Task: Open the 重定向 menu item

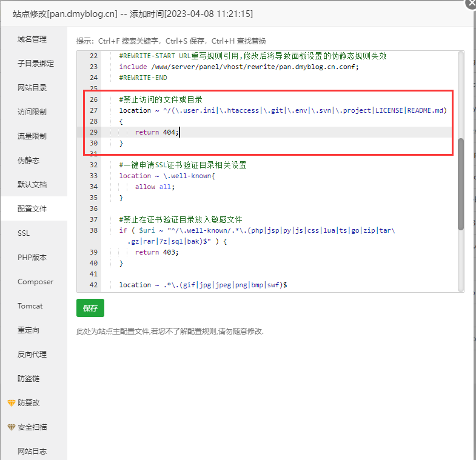Action: pos(28,330)
